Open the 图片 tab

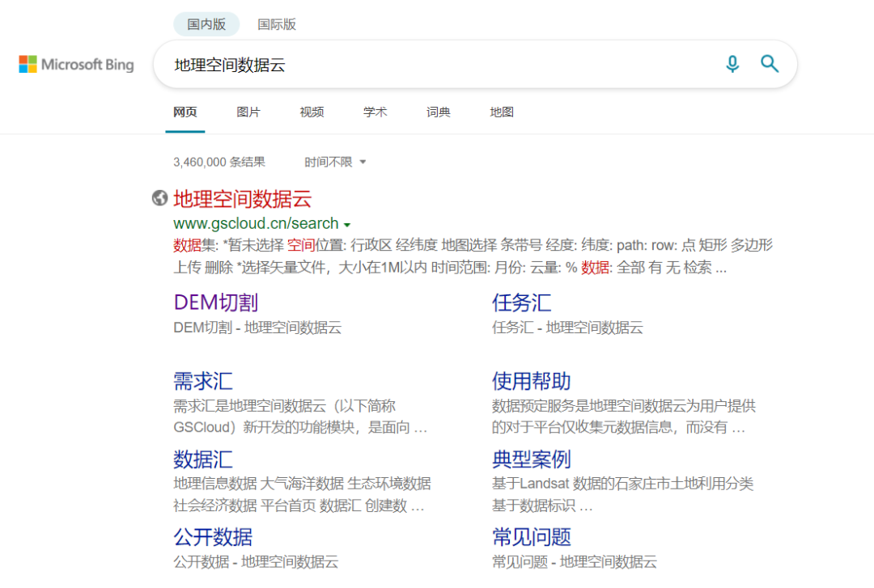tap(248, 112)
